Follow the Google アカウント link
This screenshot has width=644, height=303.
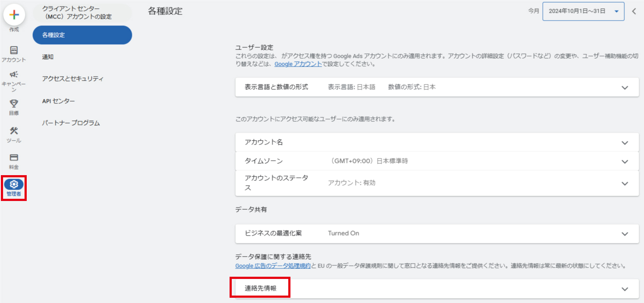(298, 64)
